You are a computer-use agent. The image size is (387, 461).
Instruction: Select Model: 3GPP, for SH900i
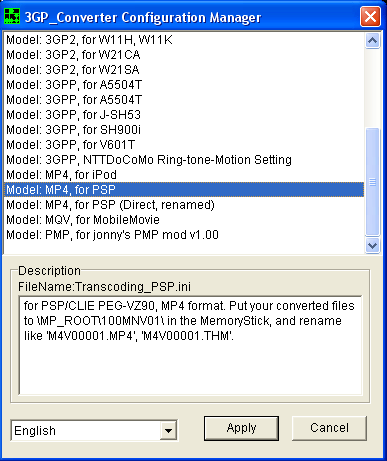[x=184, y=130]
